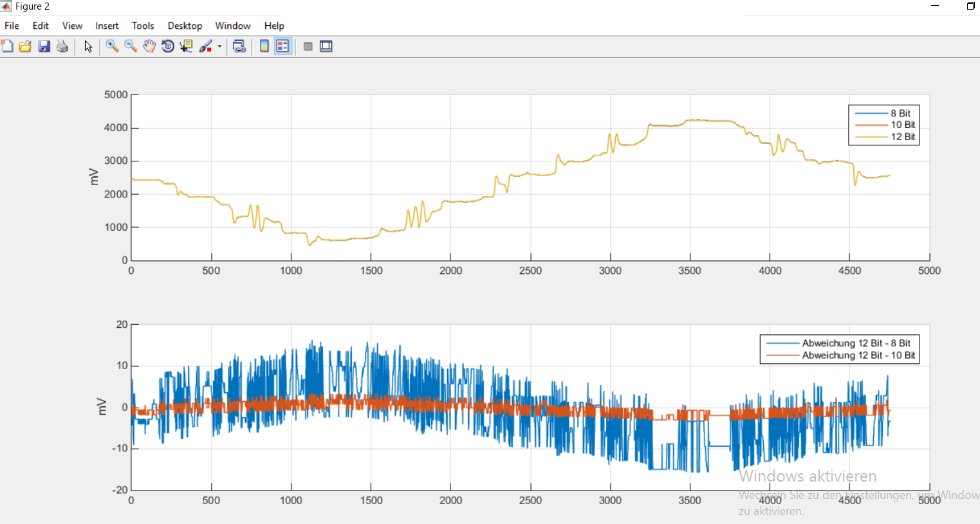Activate the Data Cursor tool
Image resolution: width=980 pixels, height=524 pixels.
[187, 46]
